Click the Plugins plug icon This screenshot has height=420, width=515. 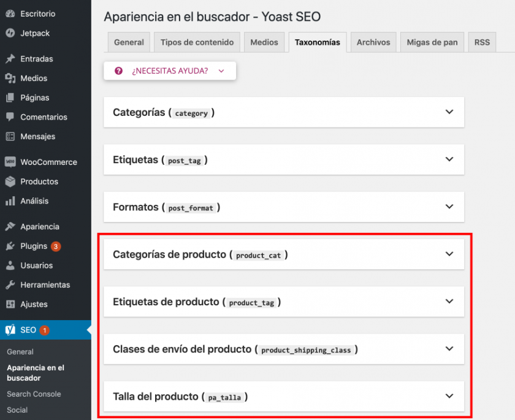[10, 246]
